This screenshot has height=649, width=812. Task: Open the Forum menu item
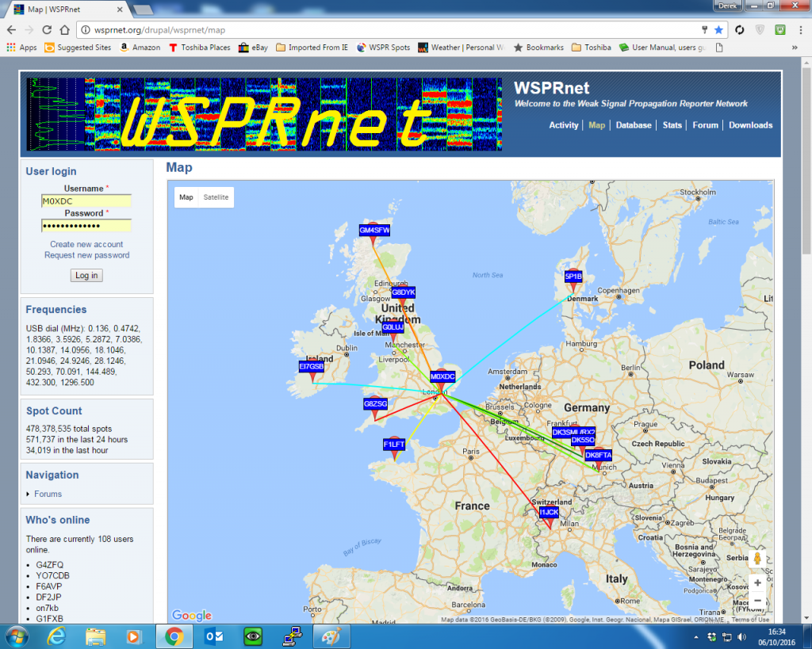(x=705, y=125)
